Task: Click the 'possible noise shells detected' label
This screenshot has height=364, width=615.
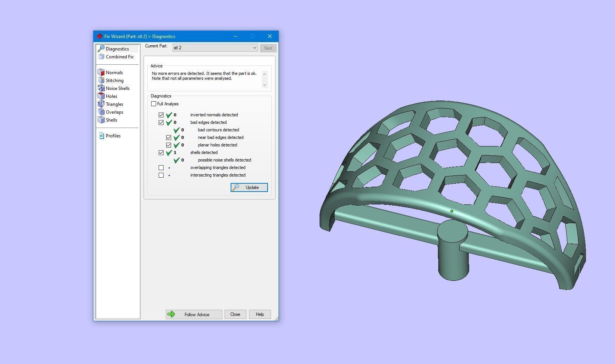Action: pyautogui.click(x=225, y=160)
